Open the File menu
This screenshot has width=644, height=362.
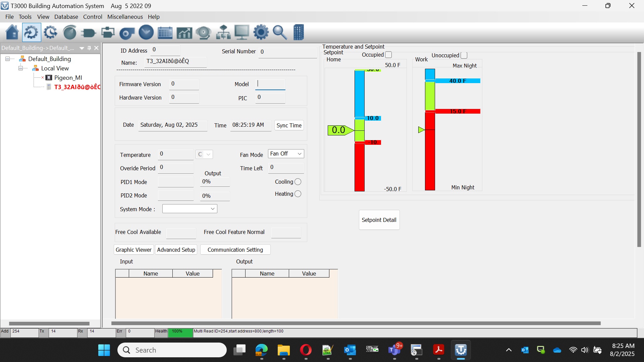tap(9, 17)
